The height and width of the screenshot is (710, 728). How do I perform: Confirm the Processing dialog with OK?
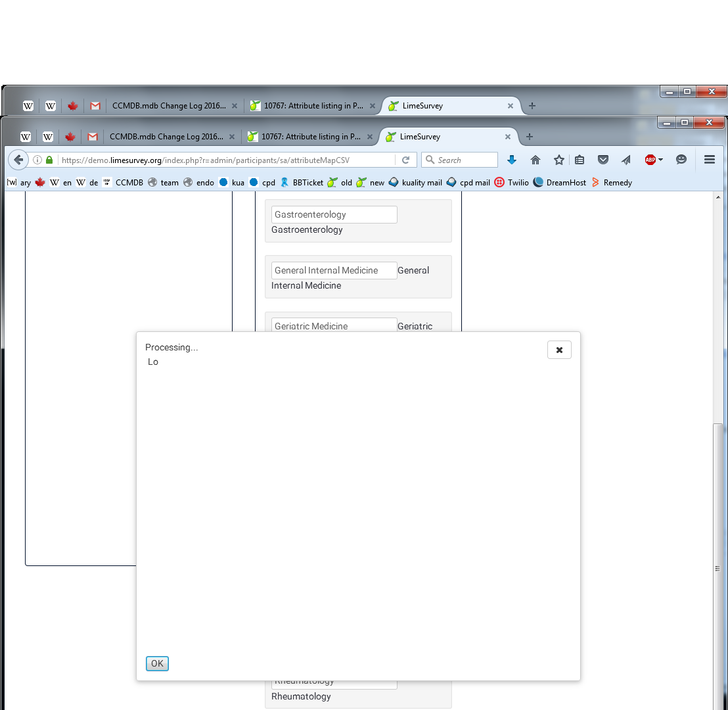pyautogui.click(x=157, y=663)
